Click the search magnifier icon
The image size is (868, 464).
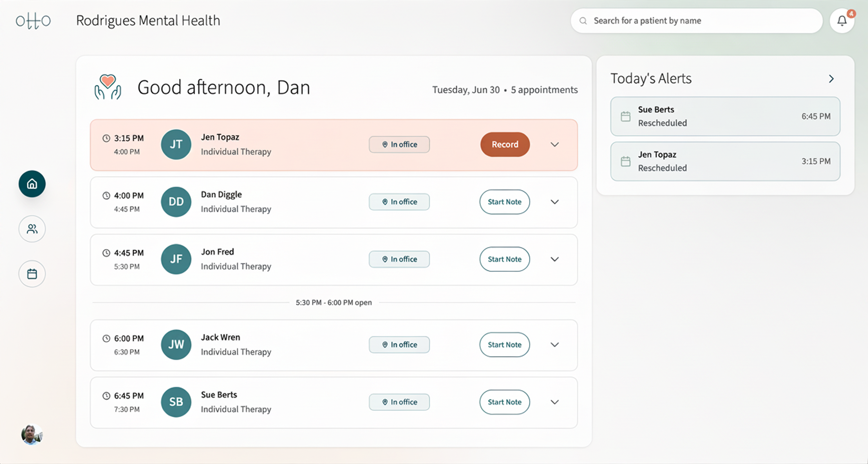[x=583, y=21]
